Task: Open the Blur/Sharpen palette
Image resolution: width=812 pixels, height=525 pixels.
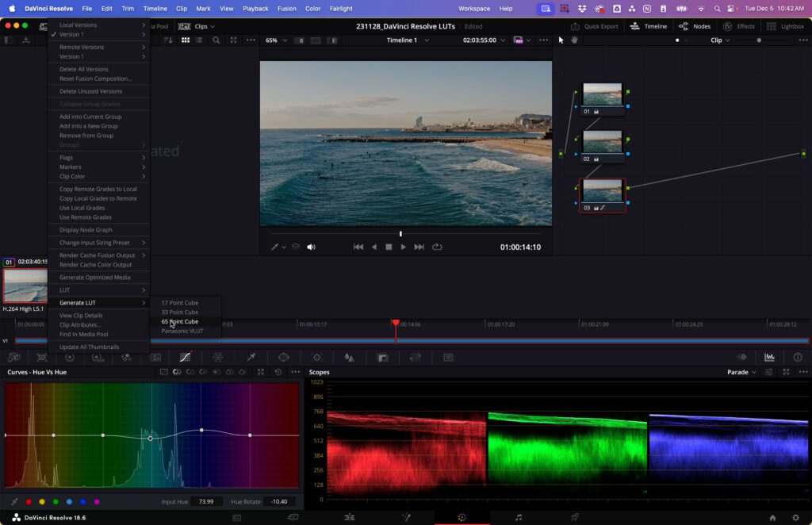Action: 350,357
